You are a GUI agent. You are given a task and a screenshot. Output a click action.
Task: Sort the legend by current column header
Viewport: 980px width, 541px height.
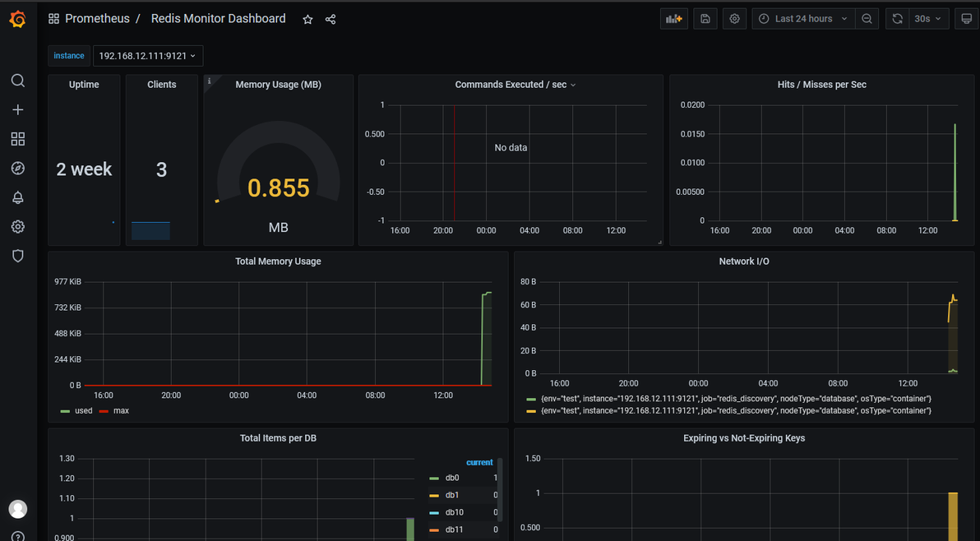click(479, 462)
